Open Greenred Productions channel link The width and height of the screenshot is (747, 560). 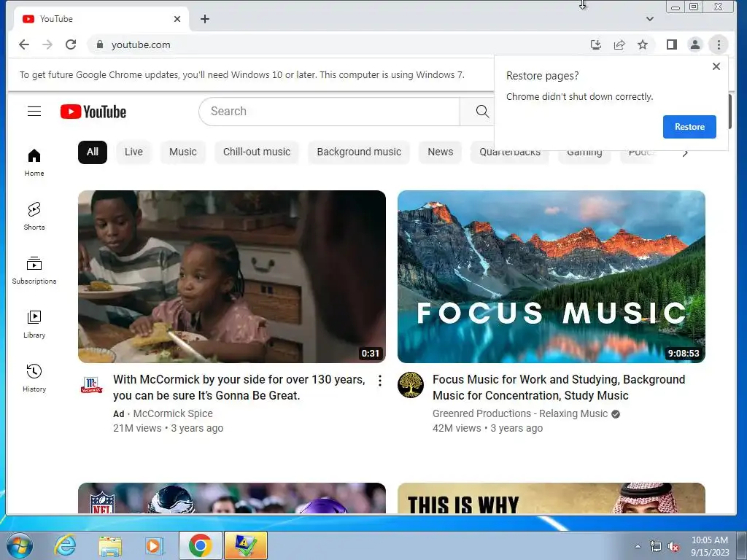click(520, 414)
